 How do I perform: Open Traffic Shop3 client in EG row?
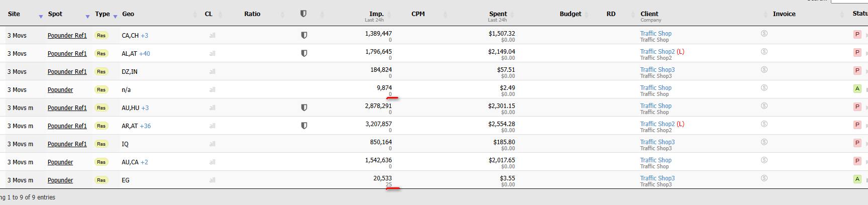click(657, 178)
